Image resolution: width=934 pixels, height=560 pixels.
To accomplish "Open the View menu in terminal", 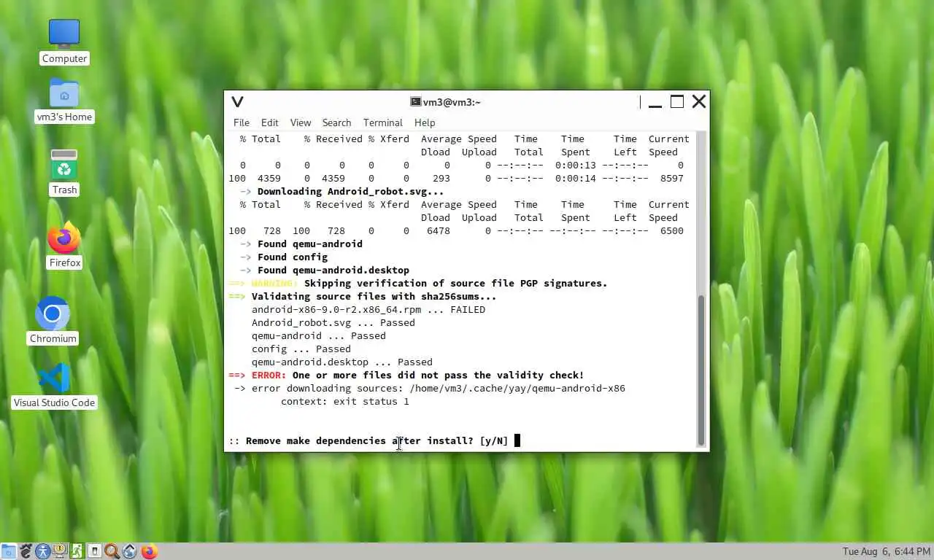I will 301,122.
